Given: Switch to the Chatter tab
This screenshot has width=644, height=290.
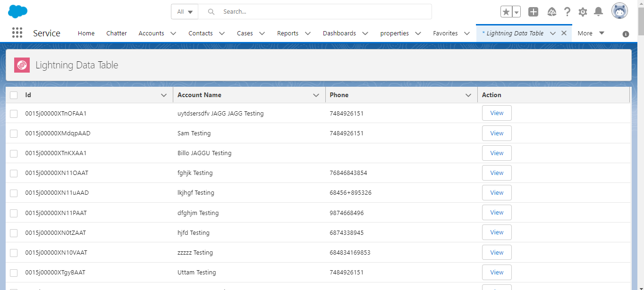Looking at the screenshot, I should click(x=116, y=33).
